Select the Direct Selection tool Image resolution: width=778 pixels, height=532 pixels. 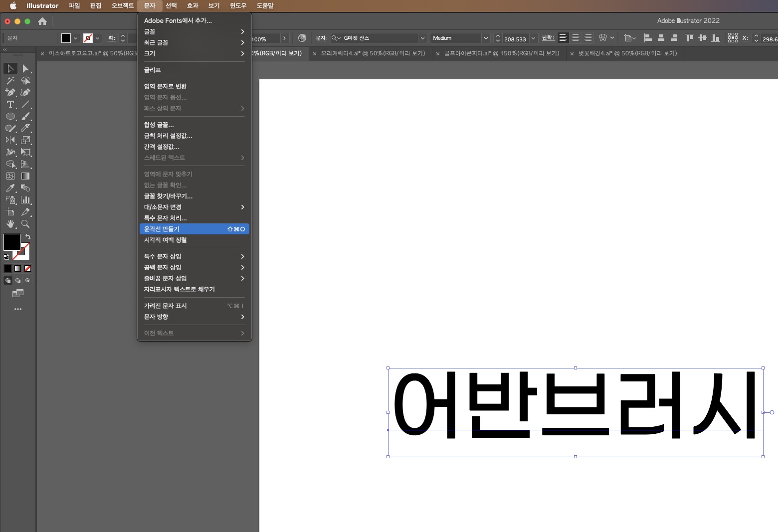click(26, 68)
